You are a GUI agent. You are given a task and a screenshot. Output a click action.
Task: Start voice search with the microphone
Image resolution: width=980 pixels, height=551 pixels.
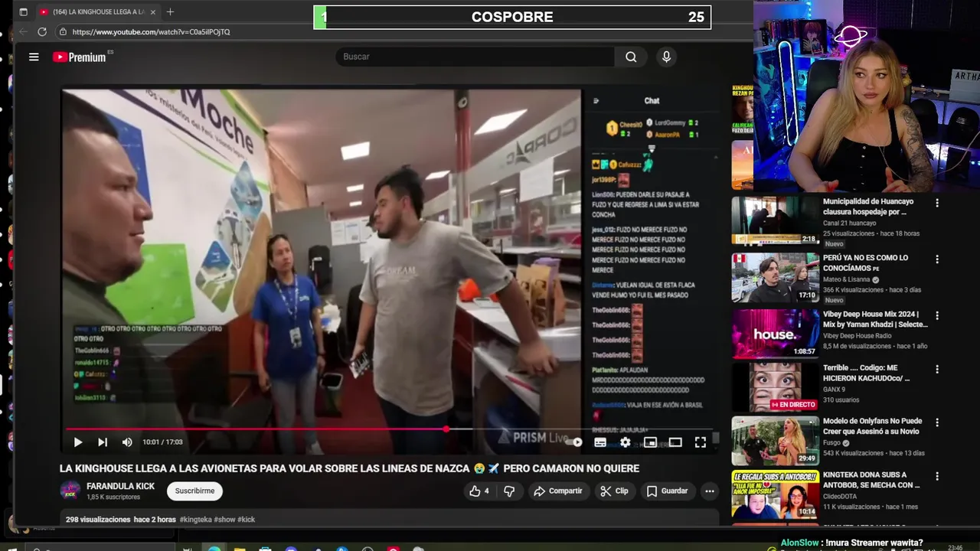[666, 57]
